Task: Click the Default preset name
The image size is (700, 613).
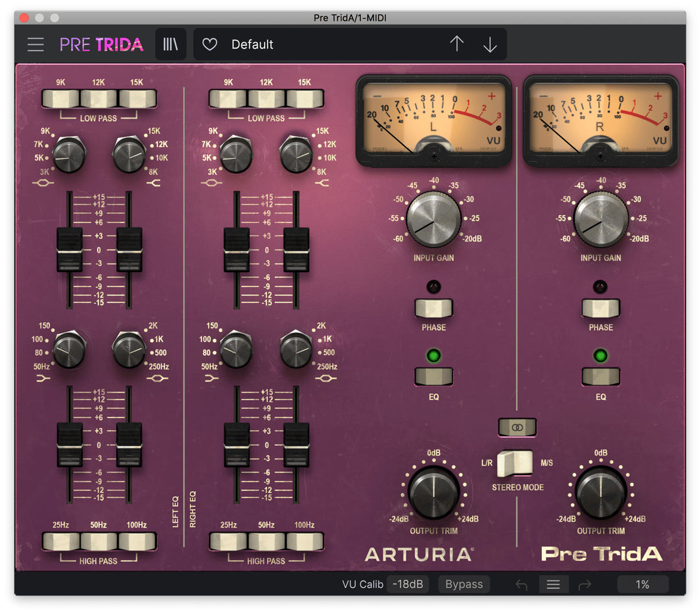Action: pyautogui.click(x=252, y=44)
